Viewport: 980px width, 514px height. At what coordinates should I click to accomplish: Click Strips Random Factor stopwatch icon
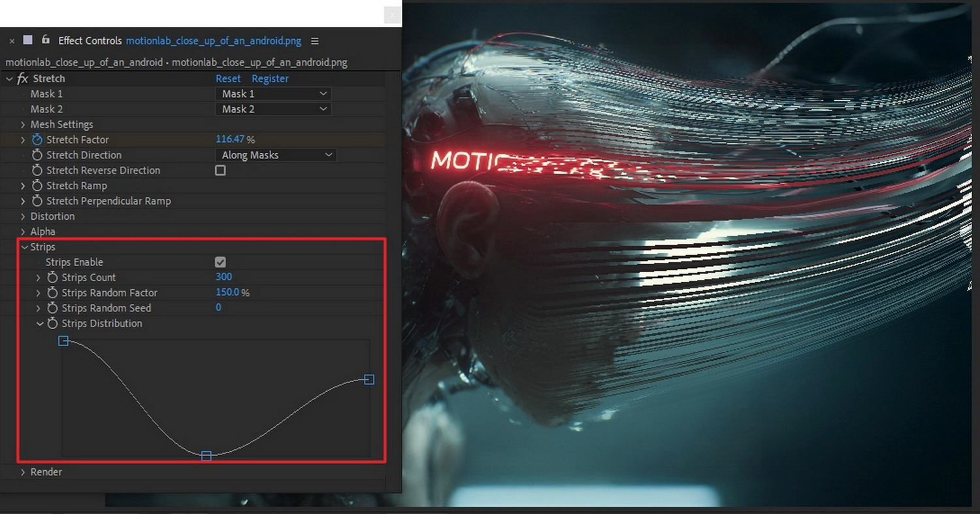[53, 293]
